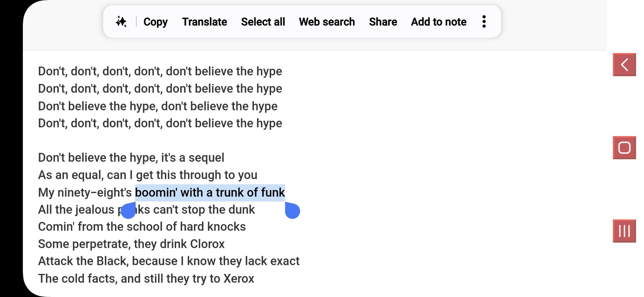Run a Web search on selection

click(x=327, y=22)
